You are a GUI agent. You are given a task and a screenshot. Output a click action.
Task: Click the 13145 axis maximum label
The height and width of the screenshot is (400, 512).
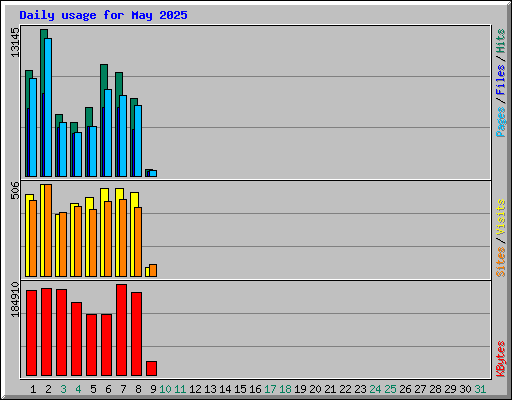tap(15, 42)
